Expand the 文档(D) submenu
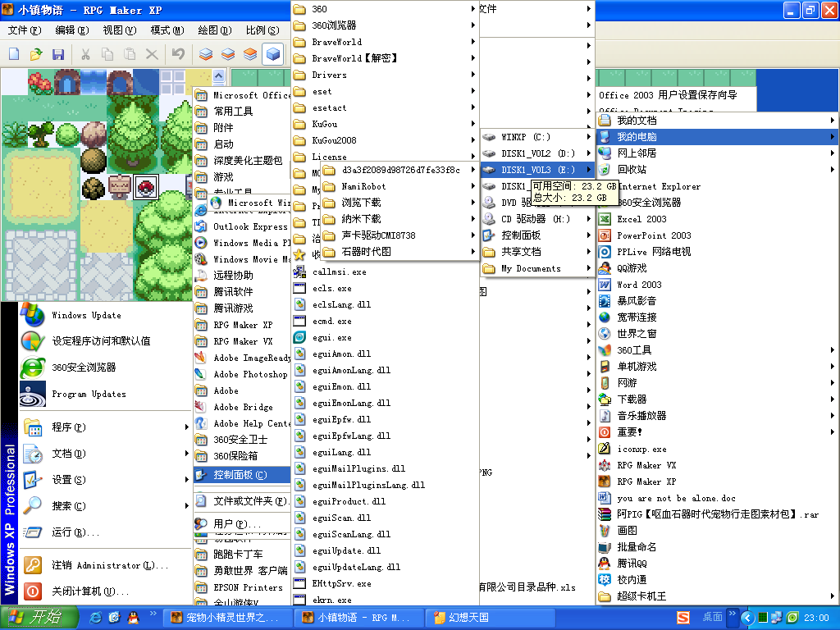The image size is (840, 630). 106,453
